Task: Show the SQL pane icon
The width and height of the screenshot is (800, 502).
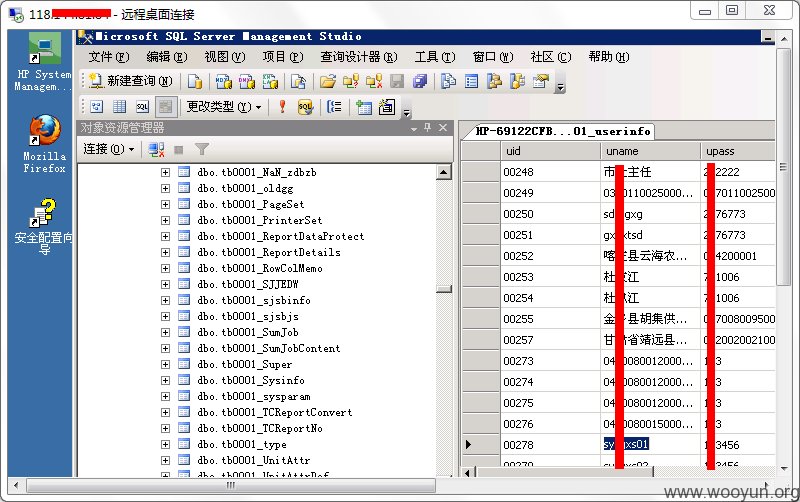Action: click(142, 107)
